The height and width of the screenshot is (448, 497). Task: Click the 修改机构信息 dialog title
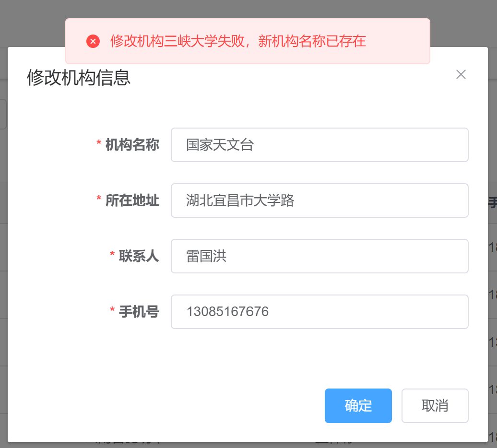coord(79,78)
